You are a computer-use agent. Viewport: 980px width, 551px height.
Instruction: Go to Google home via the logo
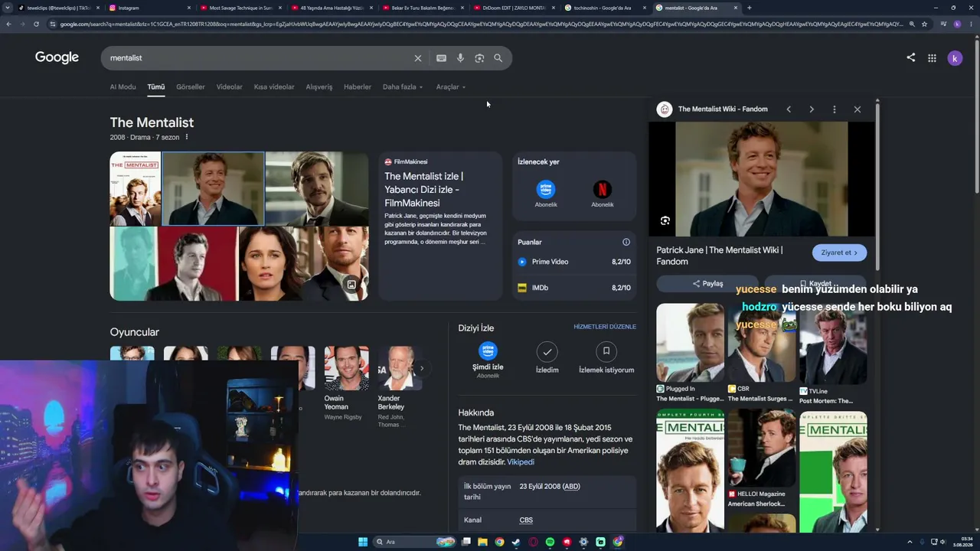[57, 58]
